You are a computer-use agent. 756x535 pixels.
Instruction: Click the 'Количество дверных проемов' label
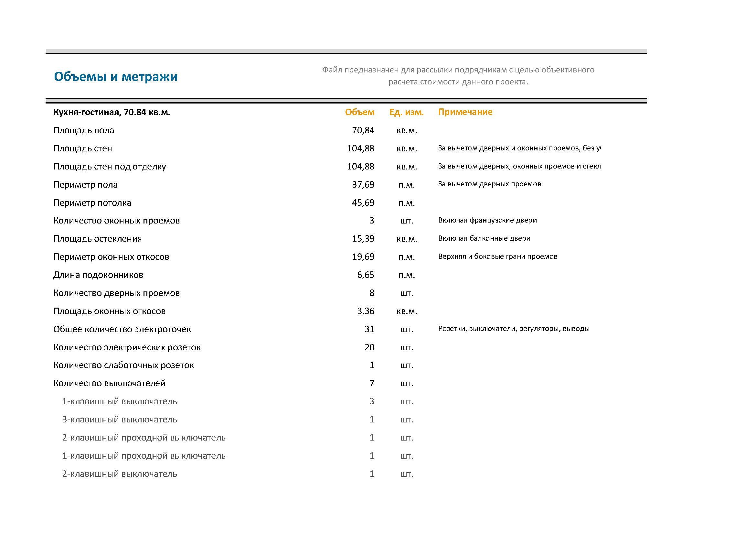(x=117, y=293)
